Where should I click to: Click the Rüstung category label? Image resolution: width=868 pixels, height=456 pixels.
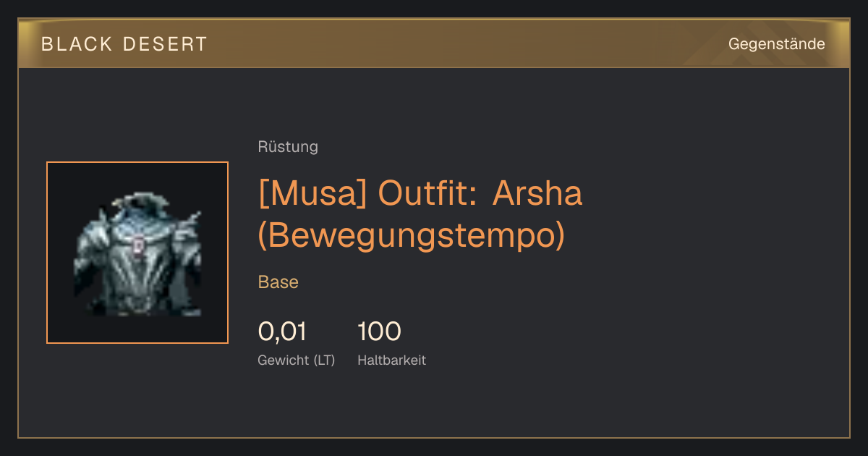click(x=288, y=147)
